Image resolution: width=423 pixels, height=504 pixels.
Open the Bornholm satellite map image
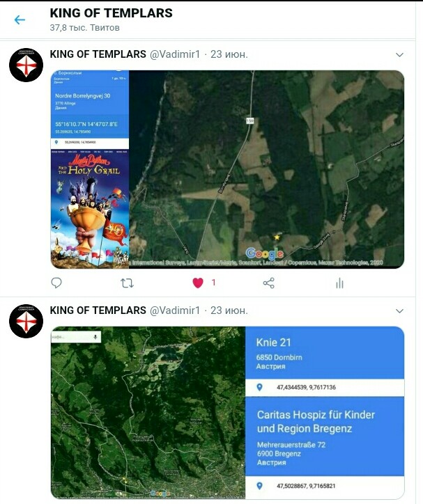pos(266,169)
